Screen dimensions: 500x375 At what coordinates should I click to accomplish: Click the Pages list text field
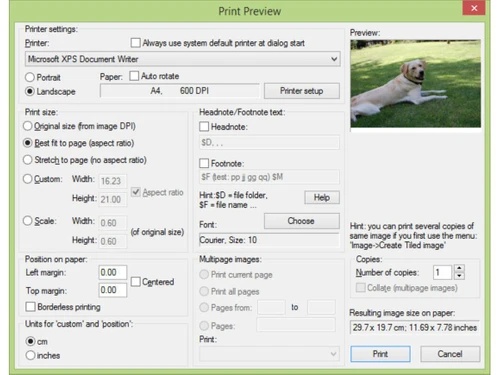tap(296, 325)
